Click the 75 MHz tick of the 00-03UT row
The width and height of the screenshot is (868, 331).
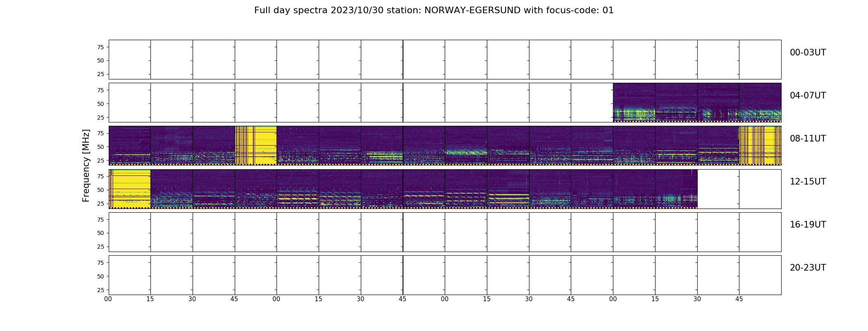click(100, 47)
